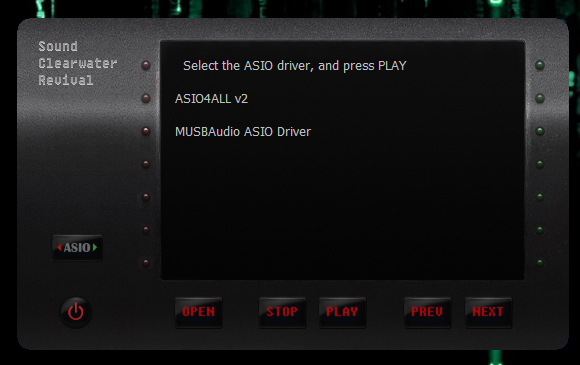
Task: Stop playback with STOP button
Action: click(x=282, y=312)
